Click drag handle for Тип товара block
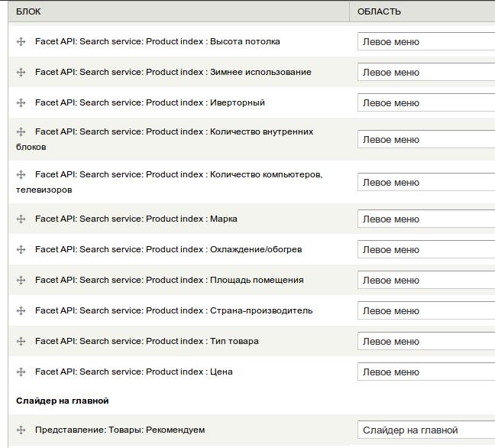The image size is (495, 448). (x=21, y=342)
